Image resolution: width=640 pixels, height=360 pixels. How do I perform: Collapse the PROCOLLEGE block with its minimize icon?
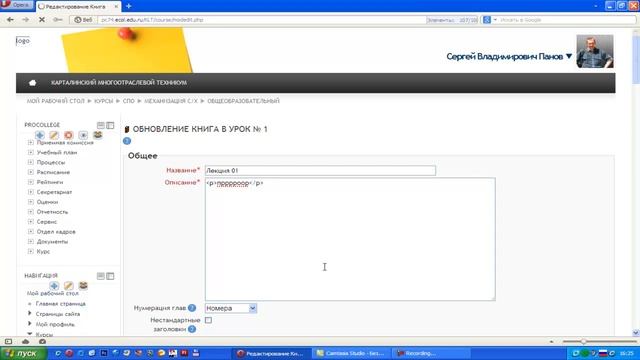[x=100, y=125]
